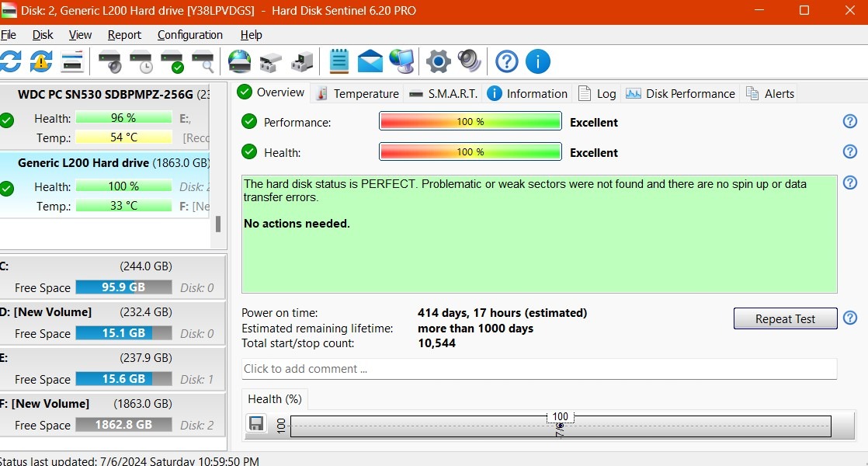868x466 pixels.
Task: Click the save floppy icon beside health graph
Action: (x=255, y=423)
